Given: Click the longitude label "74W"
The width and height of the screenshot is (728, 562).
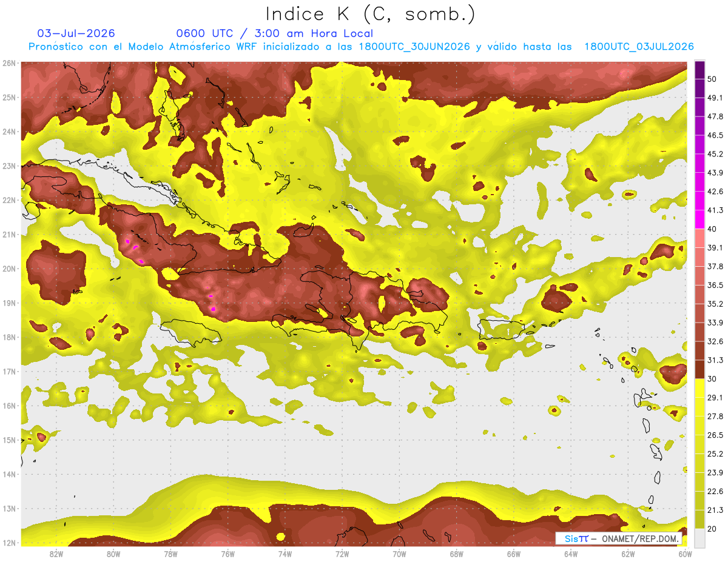Looking at the screenshot, I should click(x=285, y=554).
